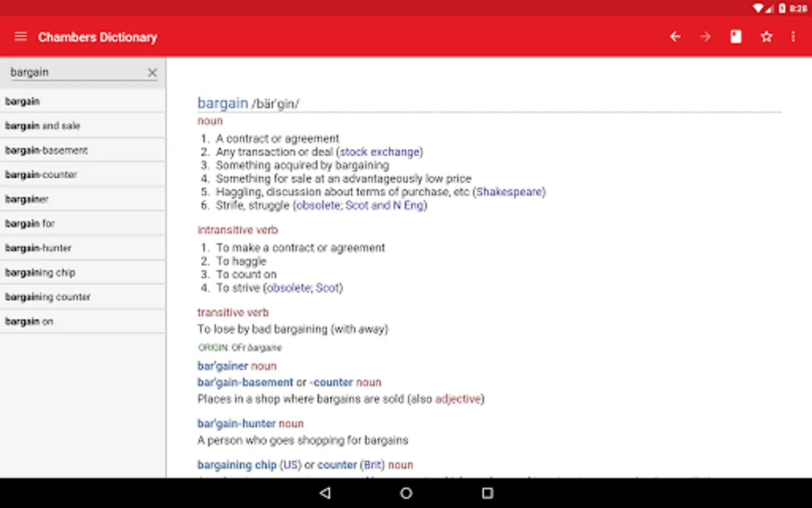Open the 'Shakespeare' label link
Viewport: 812px width, 508px height.
click(509, 192)
